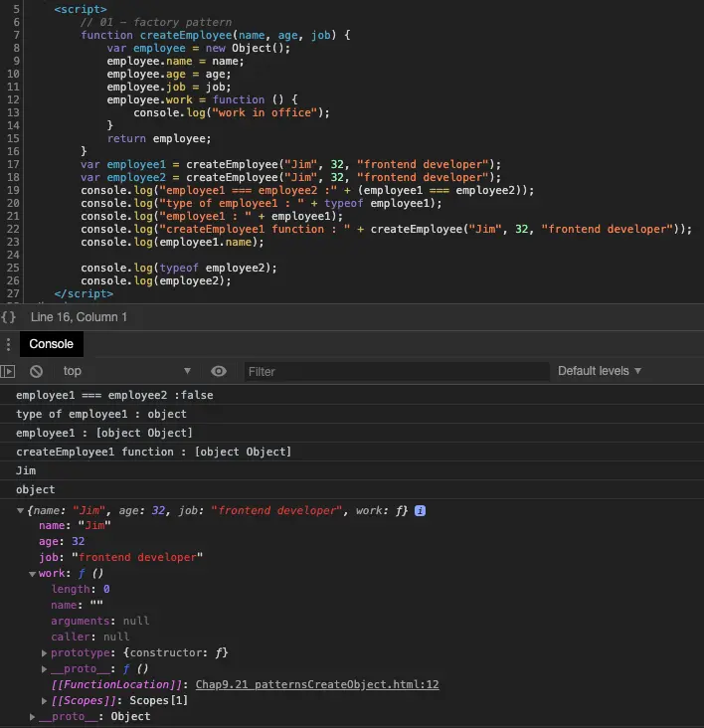Click the '// 01 - factory pattern' comment
Viewport: 704px width, 728px height.
tap(156, 22)
